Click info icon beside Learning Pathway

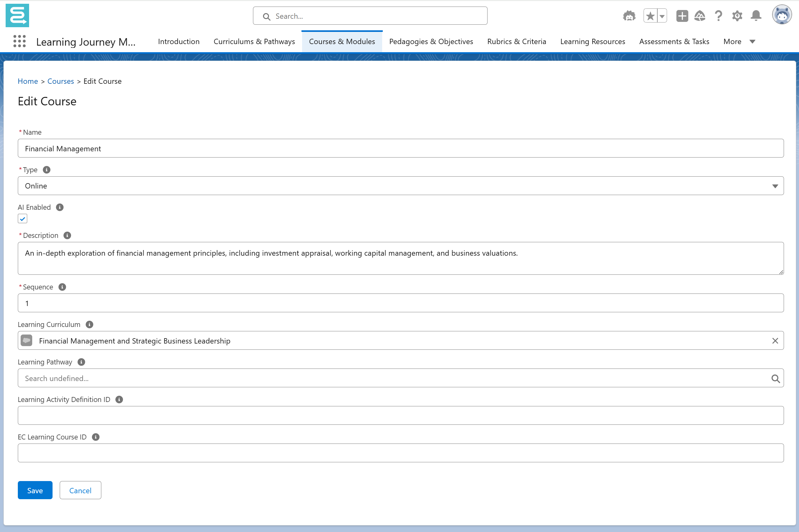pyautogui.click(x=81, y=362)
